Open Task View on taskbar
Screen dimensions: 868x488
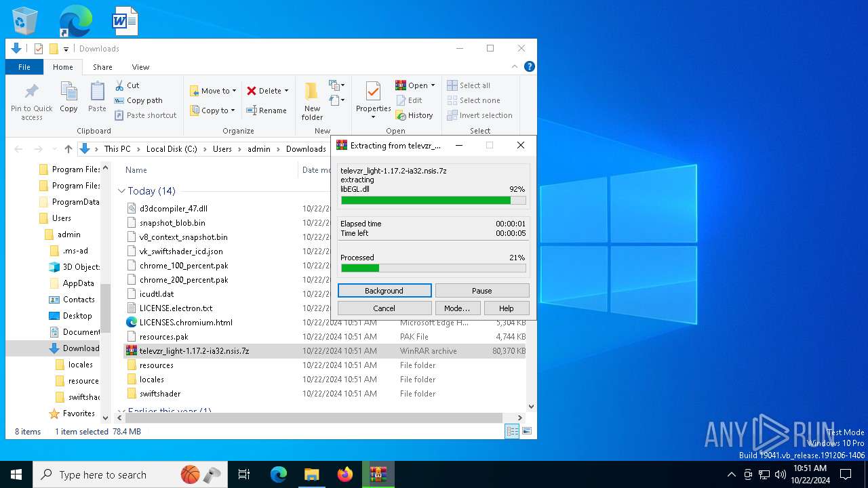click(244, 474)
